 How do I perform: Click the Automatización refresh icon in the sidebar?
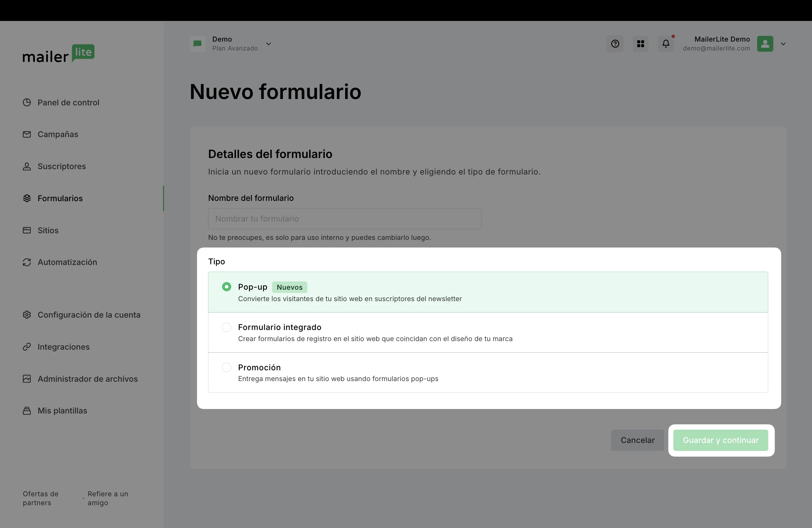[x=27, y=262]
